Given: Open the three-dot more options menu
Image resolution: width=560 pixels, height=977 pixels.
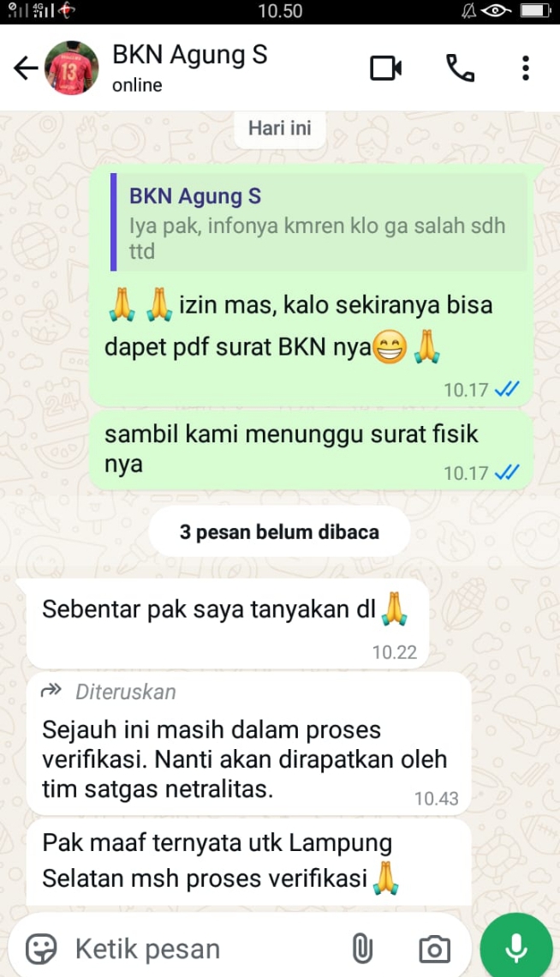Looking at the screenshot, I should 526,68.
